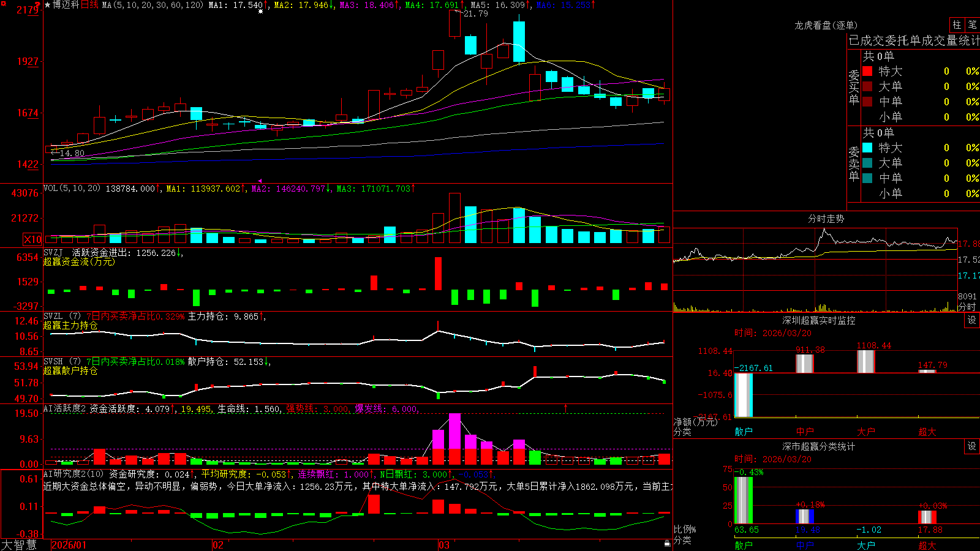Click the magenta arrow marker above VOL panel
Viewport: 980px width, 551px height.
[x=260, y=181]
